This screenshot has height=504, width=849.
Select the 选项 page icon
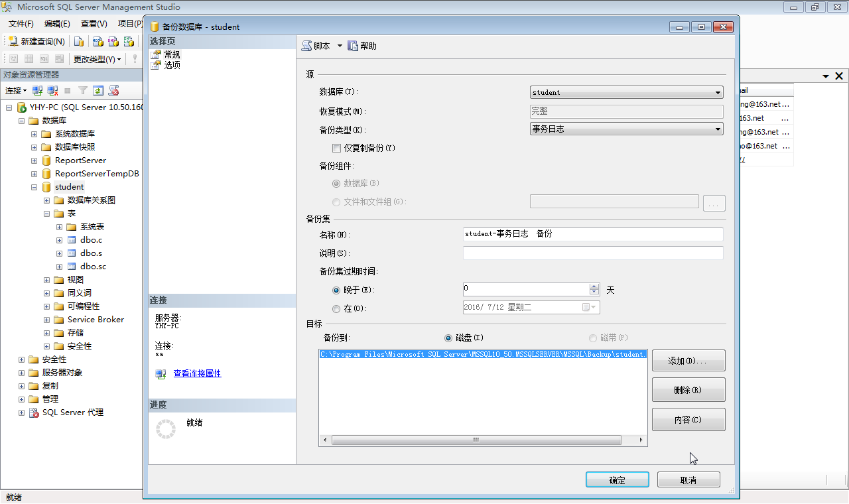point(156,65)
